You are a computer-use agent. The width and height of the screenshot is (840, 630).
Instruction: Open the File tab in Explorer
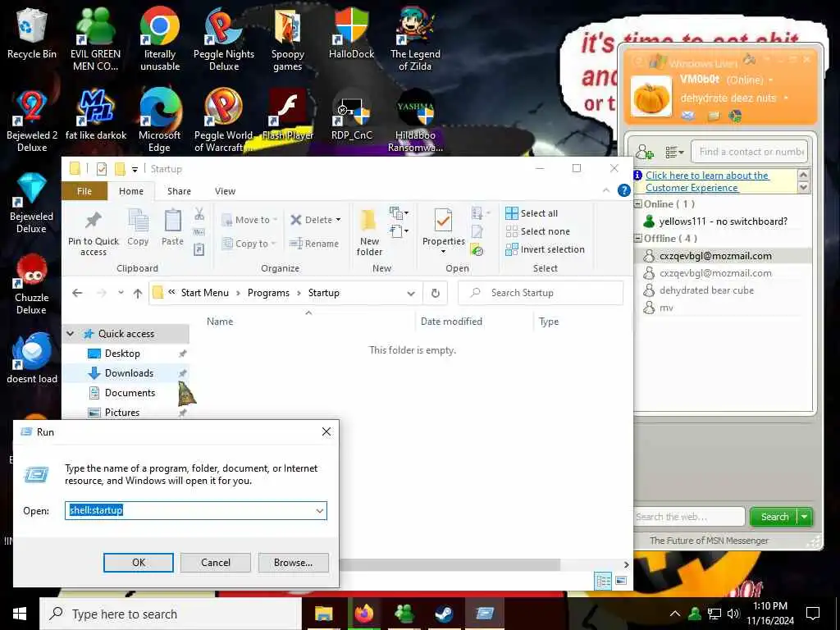[84, 191]
